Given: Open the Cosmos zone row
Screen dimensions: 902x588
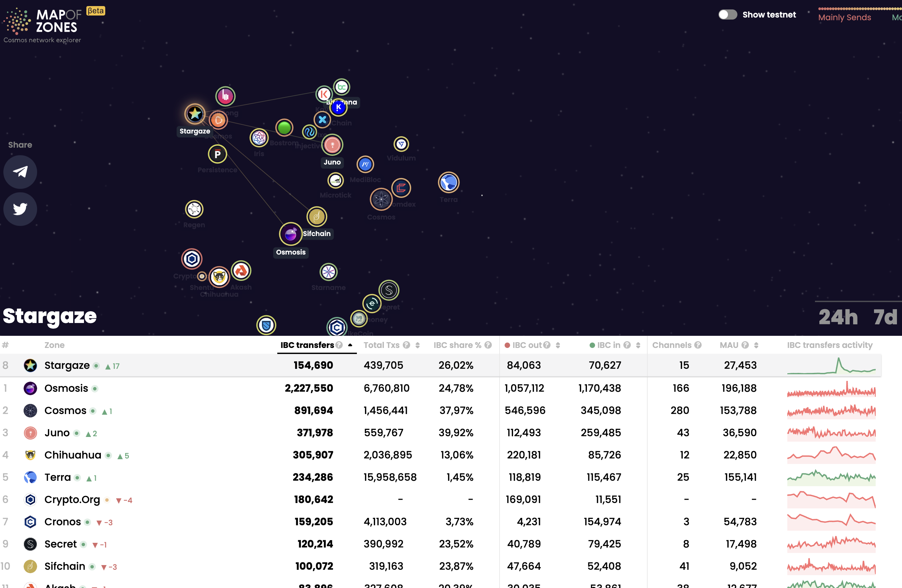Looking at the screenshot, I should coord(65,411).
